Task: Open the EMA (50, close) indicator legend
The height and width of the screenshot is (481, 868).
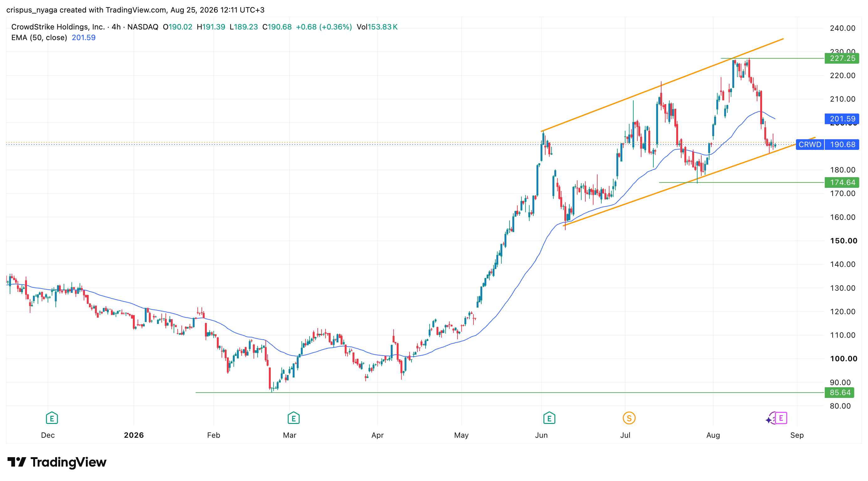Action: tap(39, 38)
